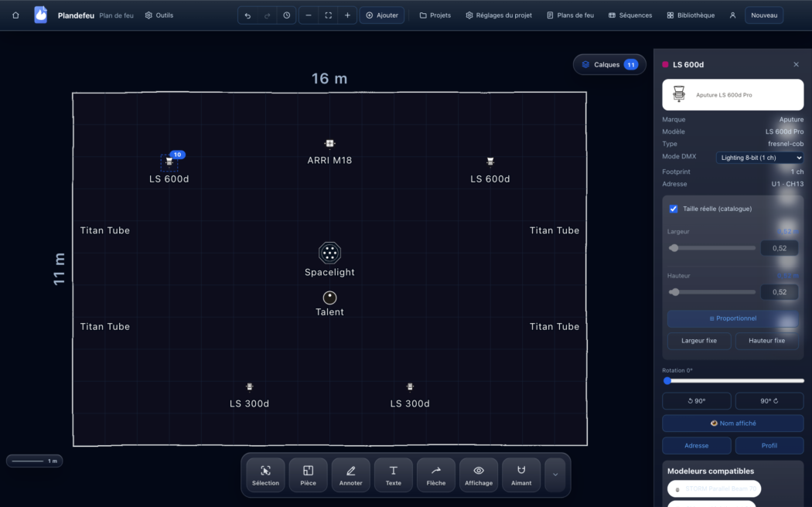Open Plans de feu
The width and height of the screenshot is (812, 507).
coord(570,15)
